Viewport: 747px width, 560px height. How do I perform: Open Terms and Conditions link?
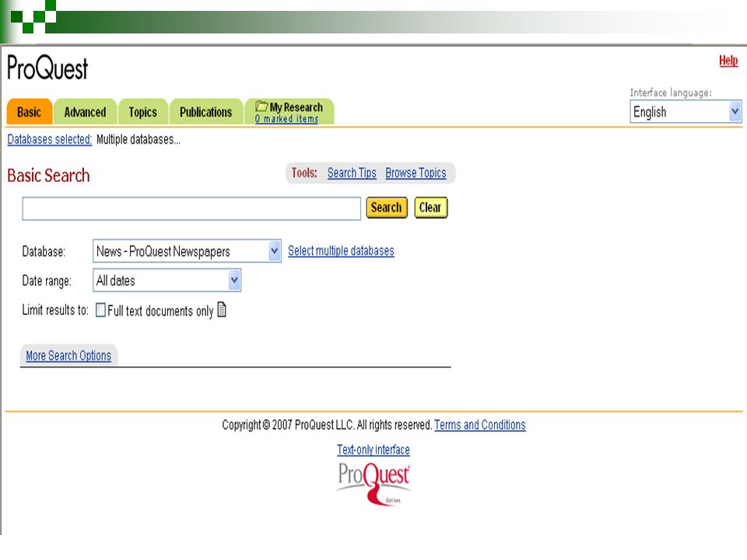click(480, 425)
